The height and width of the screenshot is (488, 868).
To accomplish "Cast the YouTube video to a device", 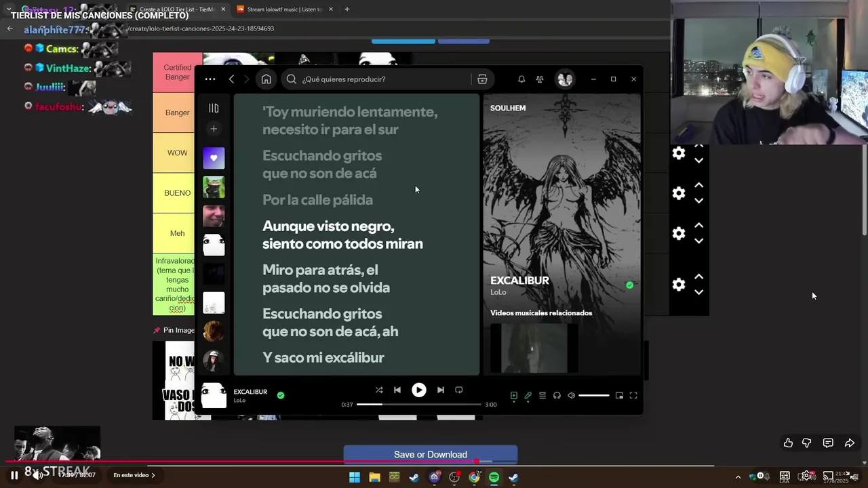I will pos(828,476).
